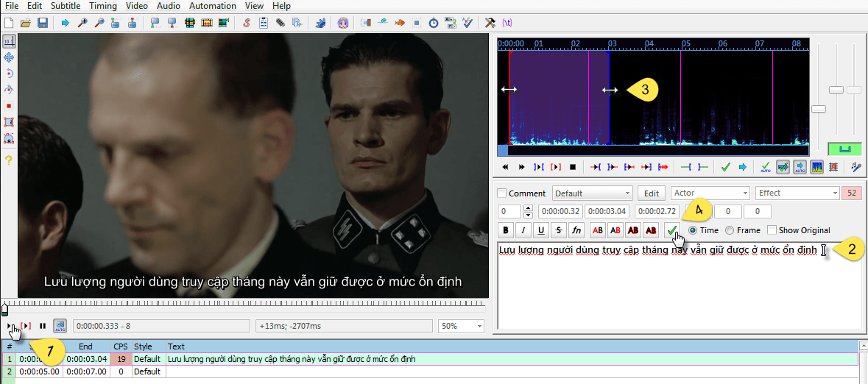This screenshot has height=384, width=868.
Task: Select the rectangle Clip tool
Action: (x=9, y=121)
